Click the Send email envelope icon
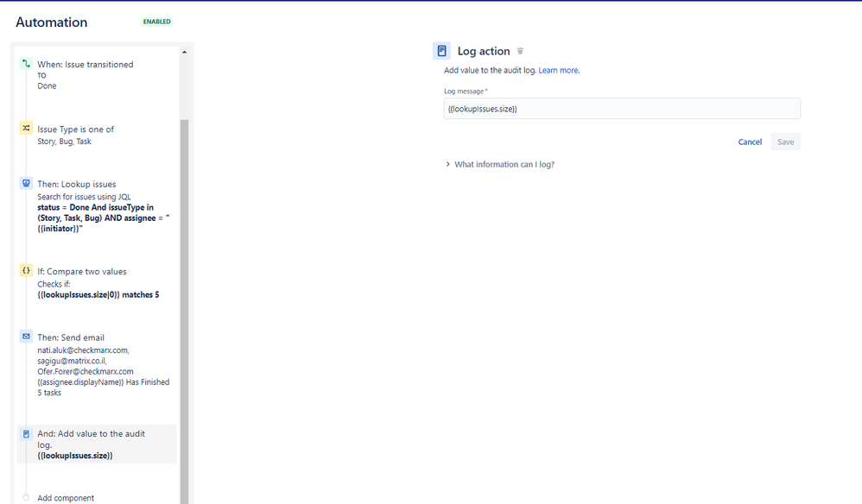The height and width of the screenshot is (504, 862). click(x=26, y=336)
